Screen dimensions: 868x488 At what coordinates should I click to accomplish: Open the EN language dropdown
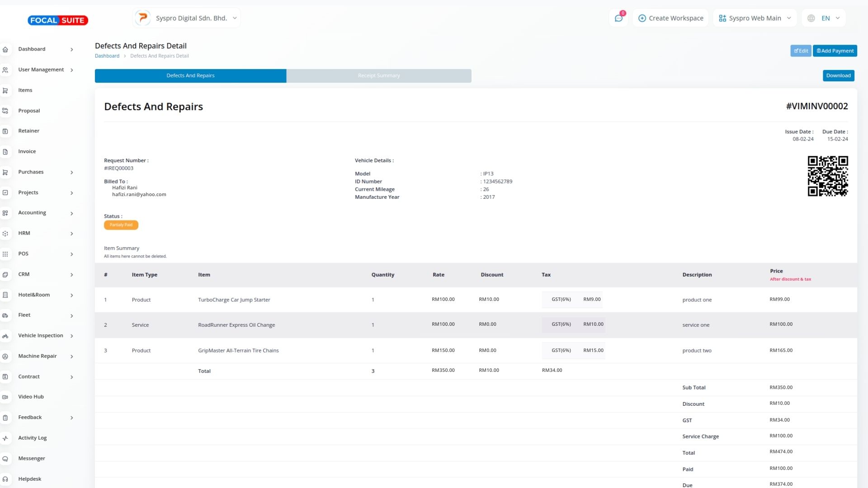(x=830, y=18)
